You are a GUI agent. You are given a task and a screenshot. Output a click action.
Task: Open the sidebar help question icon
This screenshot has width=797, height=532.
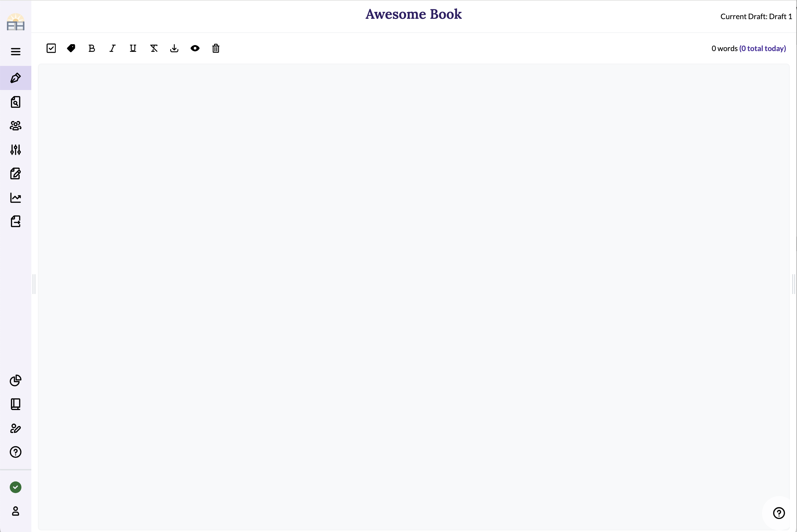click(16, 452)
